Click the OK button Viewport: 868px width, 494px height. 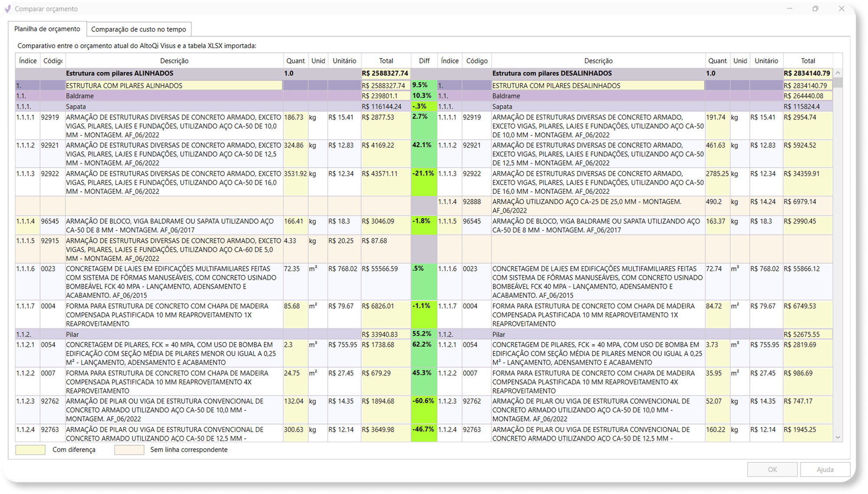pos(772,469)
